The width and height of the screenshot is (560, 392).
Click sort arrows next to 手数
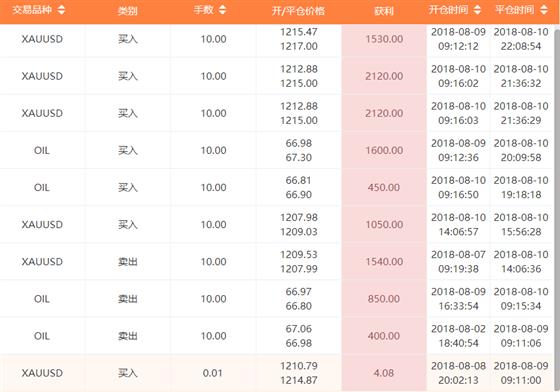tap(222, 10)
